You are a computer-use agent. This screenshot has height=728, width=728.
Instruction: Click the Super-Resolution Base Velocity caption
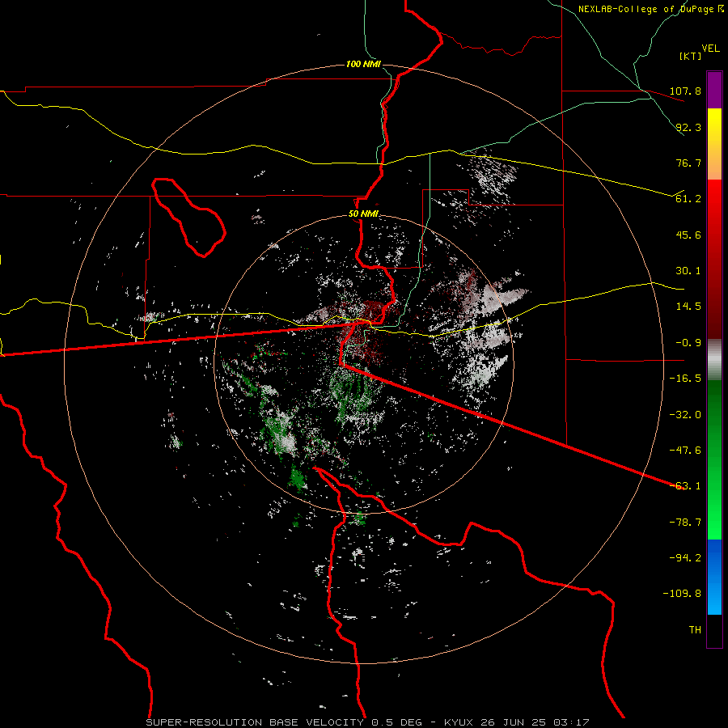[x=367, y=722]
